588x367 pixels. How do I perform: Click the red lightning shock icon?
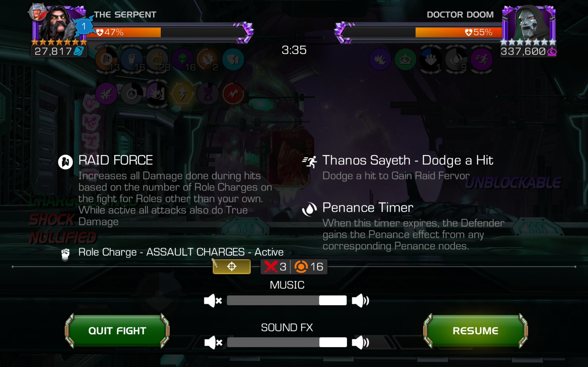[x=233, y=94]
